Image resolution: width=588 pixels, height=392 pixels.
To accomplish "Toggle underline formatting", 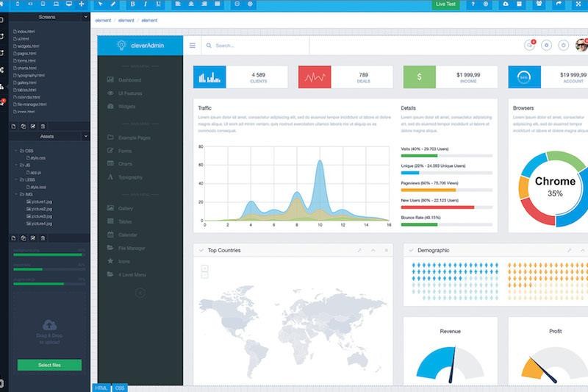I will (x=158, y=4).
